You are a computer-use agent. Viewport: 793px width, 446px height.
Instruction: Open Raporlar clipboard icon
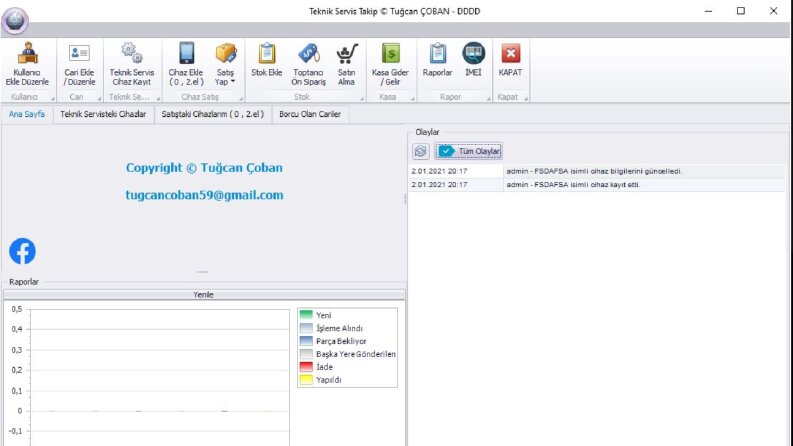pyautogui.click(x=437, y=53)
